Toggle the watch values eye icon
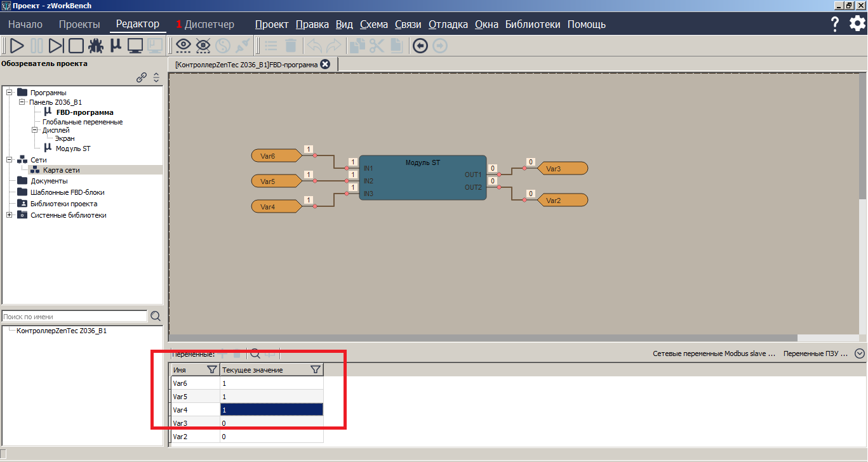868x462 pixels. click(183, 45)
